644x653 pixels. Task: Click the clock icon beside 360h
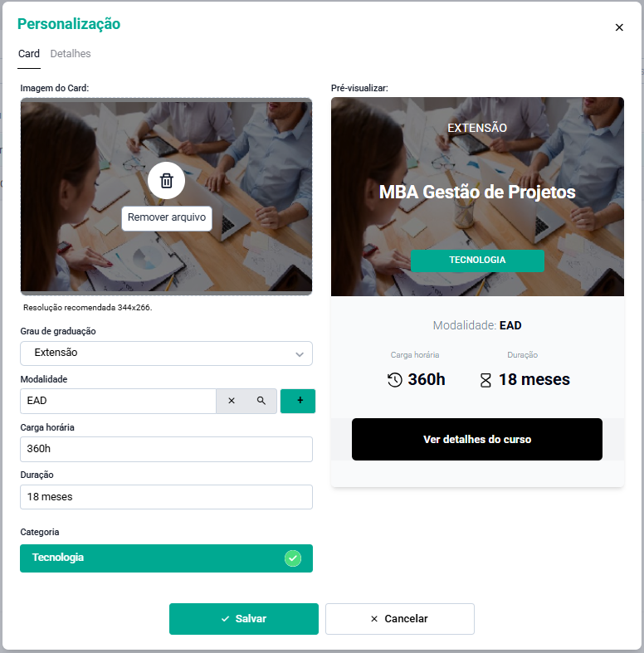(394, 380)
